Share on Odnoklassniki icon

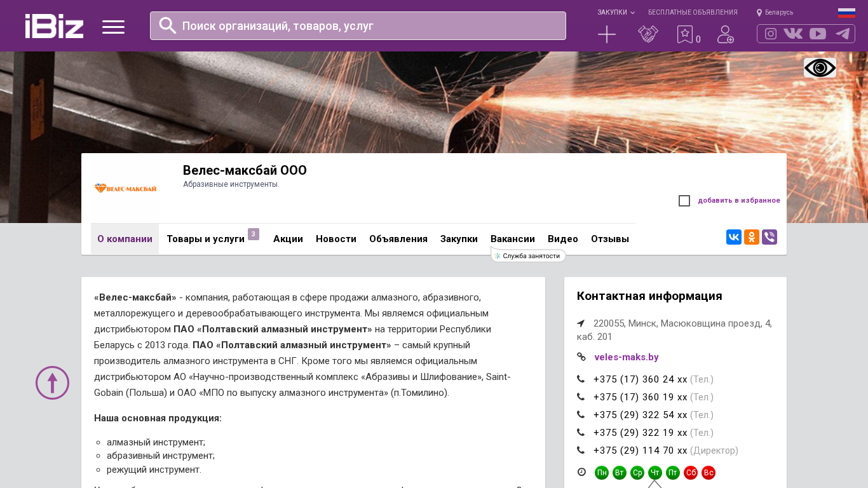point(752,237)
